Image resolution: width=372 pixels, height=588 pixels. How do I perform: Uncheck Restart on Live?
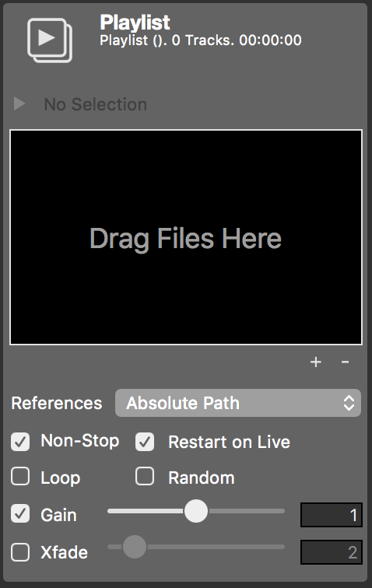click(145, 442)
